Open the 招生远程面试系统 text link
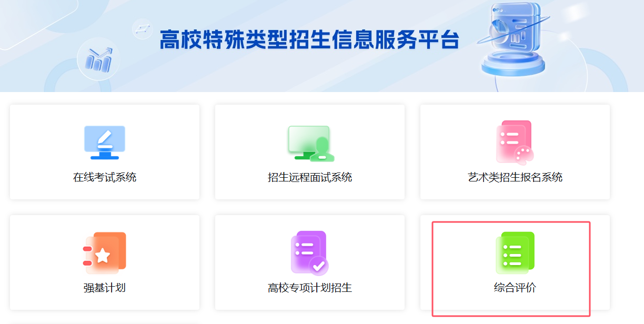644x324 pixels. tap(309, 177)
